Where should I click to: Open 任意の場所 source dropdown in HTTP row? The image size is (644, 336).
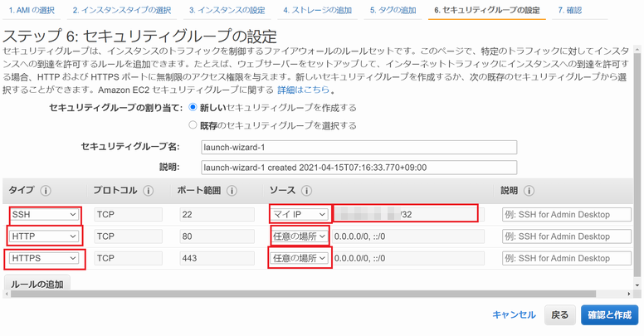300,236
